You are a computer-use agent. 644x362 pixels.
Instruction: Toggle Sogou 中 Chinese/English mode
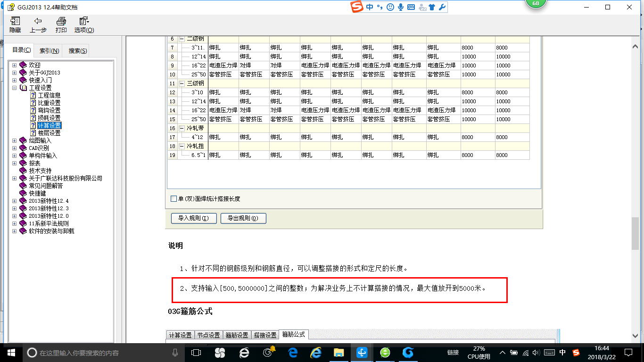click(x=370, y=7)
